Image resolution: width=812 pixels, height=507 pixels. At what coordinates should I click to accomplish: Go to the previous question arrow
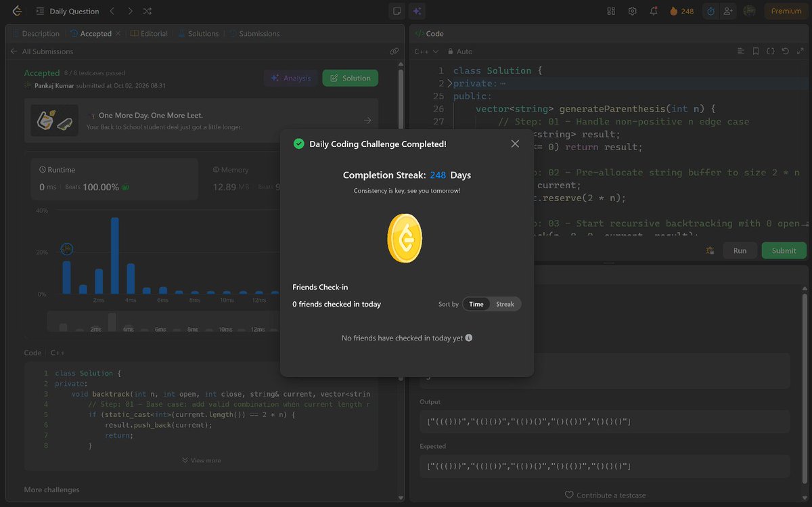click(113, 11)
